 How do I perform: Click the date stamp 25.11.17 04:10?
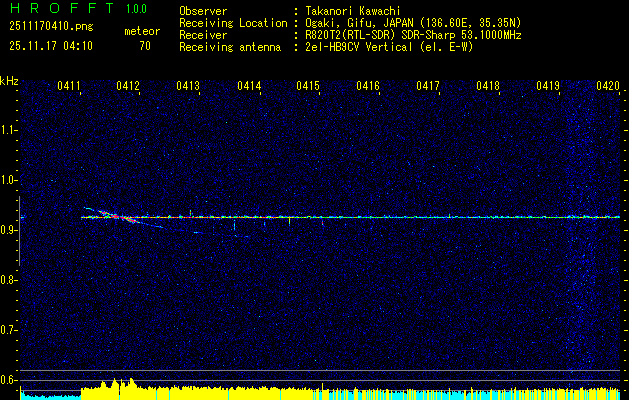coord(50,46)
